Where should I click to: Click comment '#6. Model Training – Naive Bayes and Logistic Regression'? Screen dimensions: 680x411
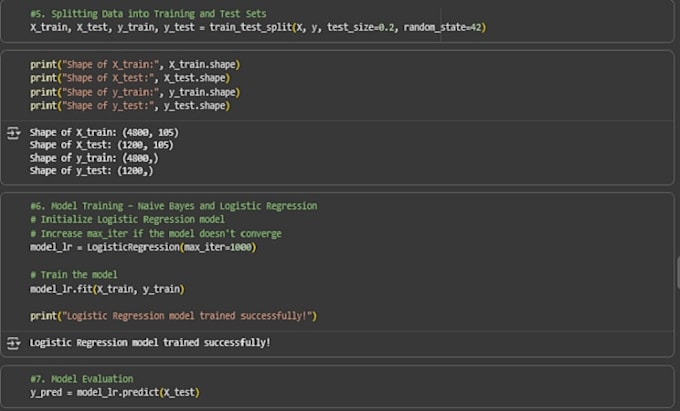click(173, 206)
